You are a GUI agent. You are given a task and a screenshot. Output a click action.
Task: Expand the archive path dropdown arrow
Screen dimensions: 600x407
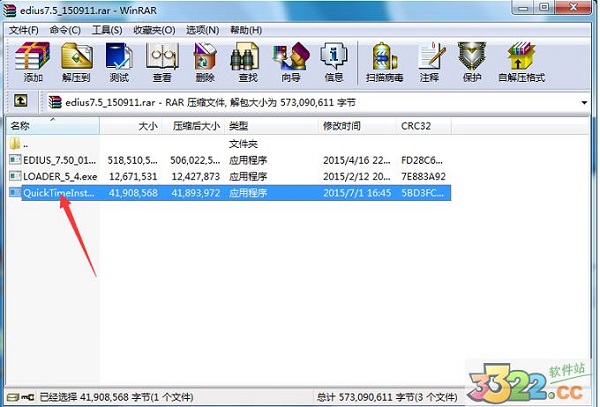point(584,103)
